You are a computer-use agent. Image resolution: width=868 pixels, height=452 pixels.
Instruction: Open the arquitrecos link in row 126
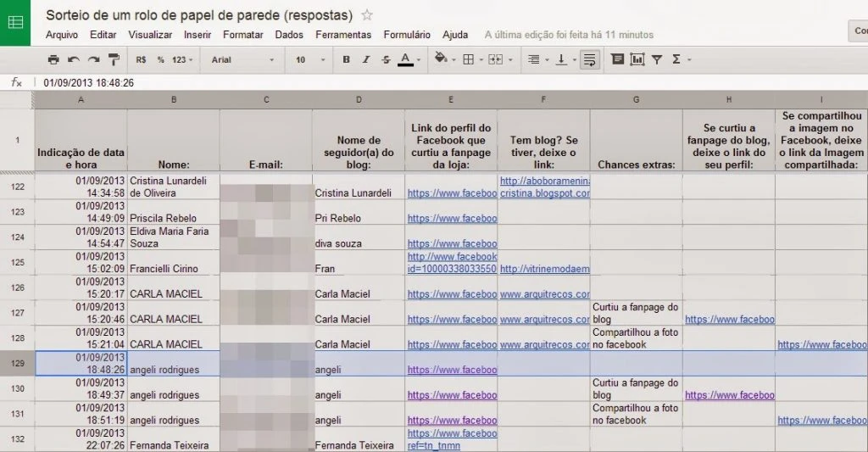[545, 294]
